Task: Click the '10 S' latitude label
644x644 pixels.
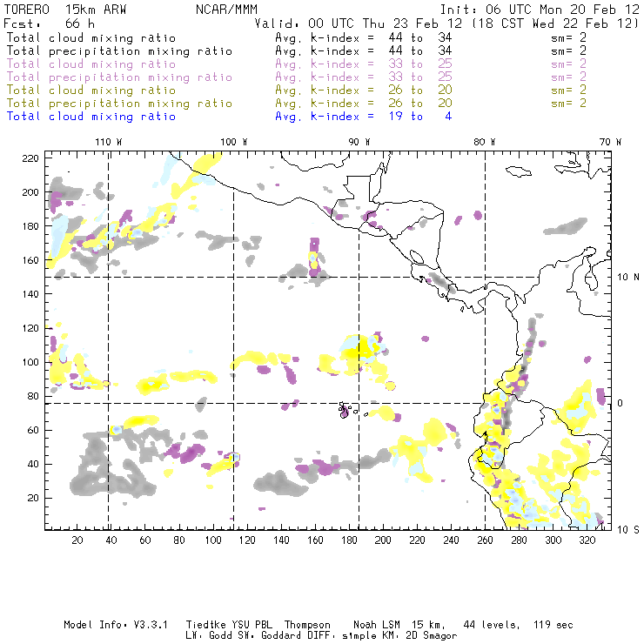Action: (628, 530)
